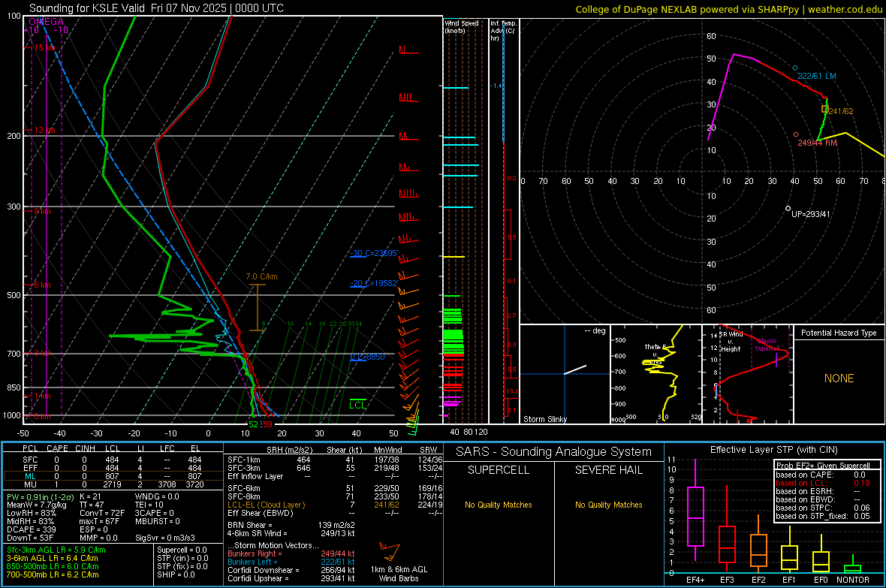The image size is (886, 588).
Task: Click the Bunkers Right = 249/44 kt line
Action: click(291, 553)
